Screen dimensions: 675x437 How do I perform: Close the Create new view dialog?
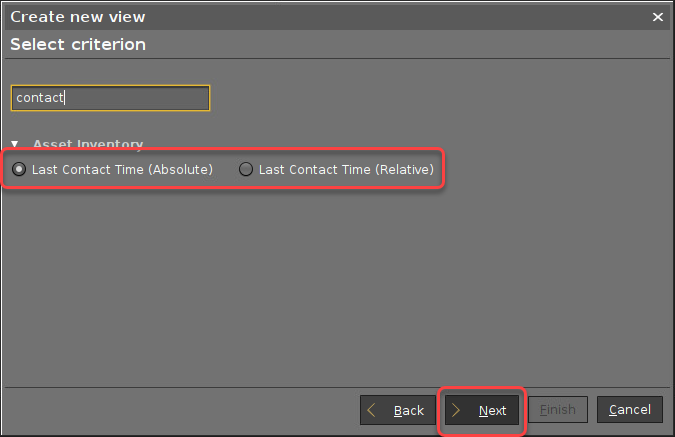point(658,17)
